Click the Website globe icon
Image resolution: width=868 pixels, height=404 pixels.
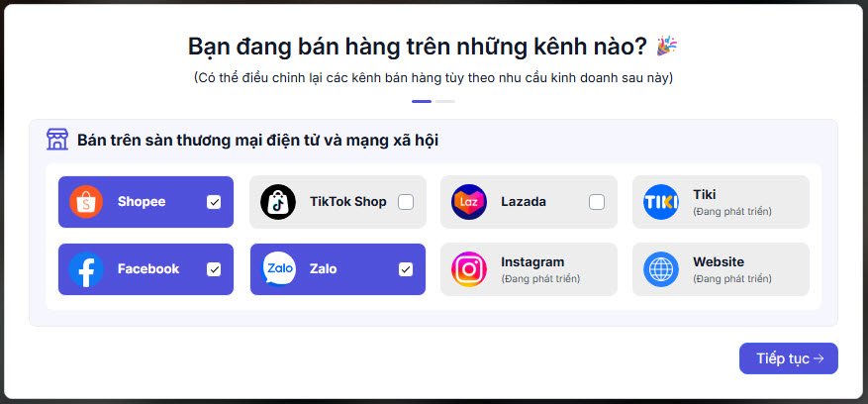[661, 269]
